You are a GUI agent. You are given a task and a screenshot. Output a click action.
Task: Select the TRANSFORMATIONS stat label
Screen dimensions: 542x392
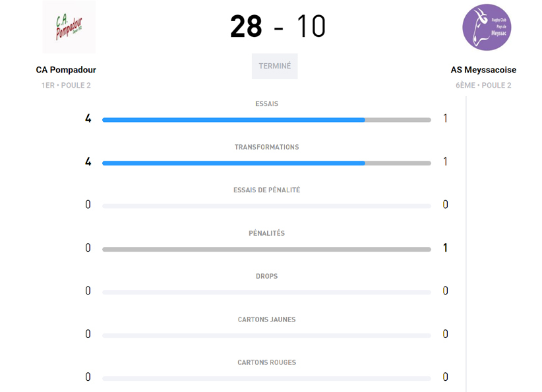coord(266,147)
